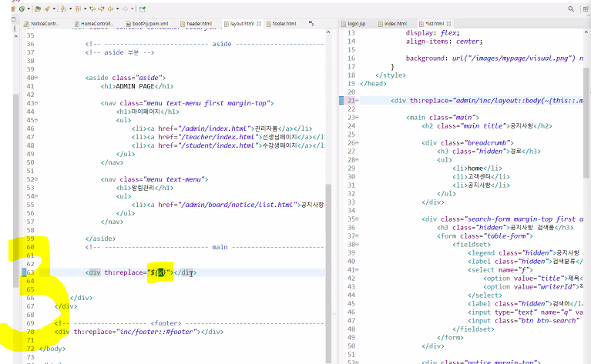Viewport: 591px width, 364px height.
Task: Click the Next Annotation toolbar icon
Action: pyautogui.click(x=63, y=8)
